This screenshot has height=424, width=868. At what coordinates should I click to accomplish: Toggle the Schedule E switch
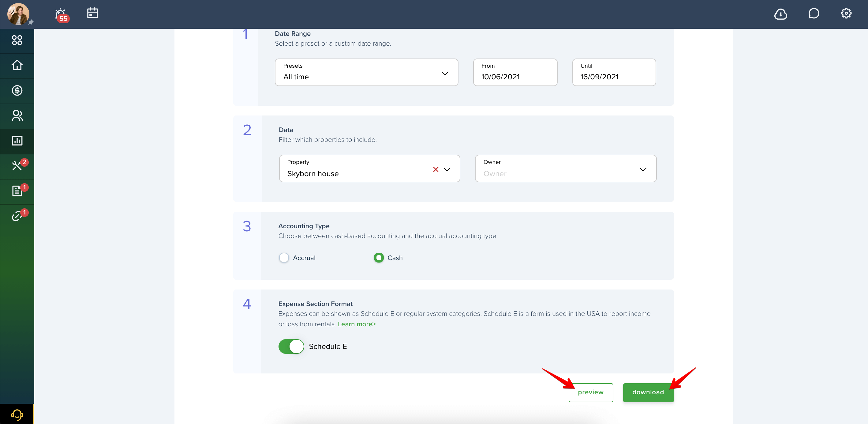(x=291, y=346)
